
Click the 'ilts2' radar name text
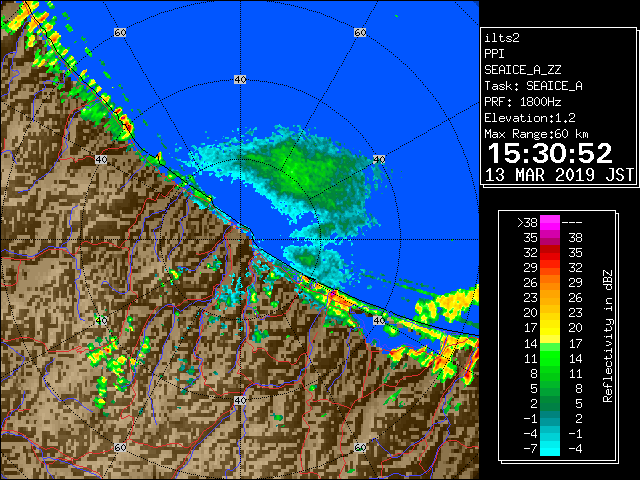tap(502, 38)
